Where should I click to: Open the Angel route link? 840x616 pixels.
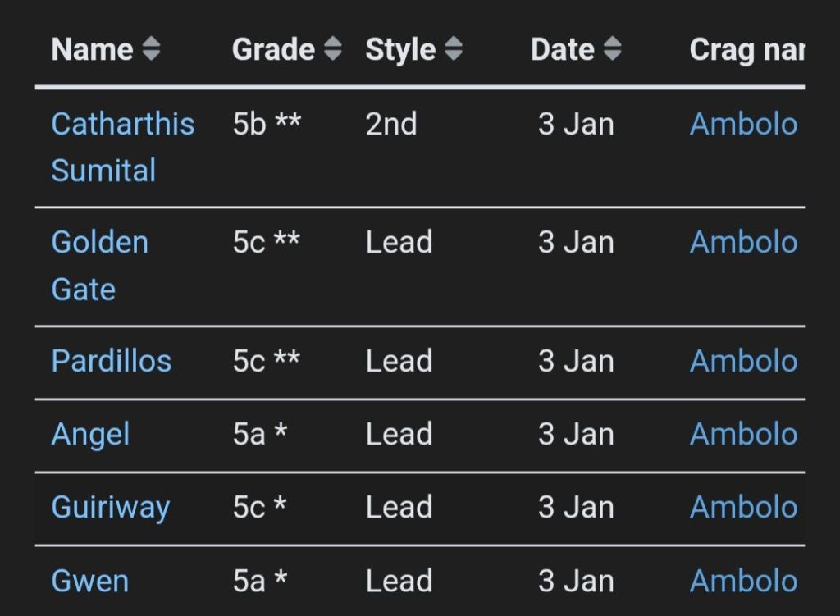(90, 434)
